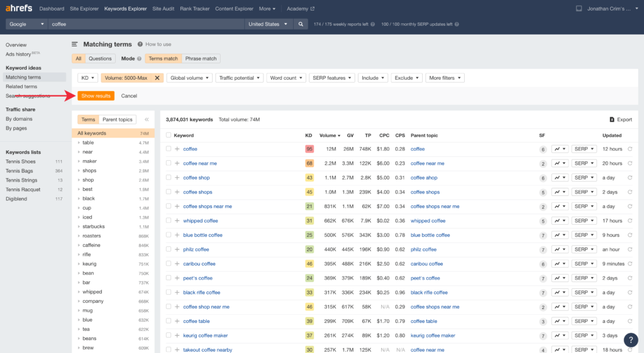Image resolution: width=644 pixels, height=353 pixels.
Task: Check the keurig coffee maker checkbox
Action: pos(169,335)
